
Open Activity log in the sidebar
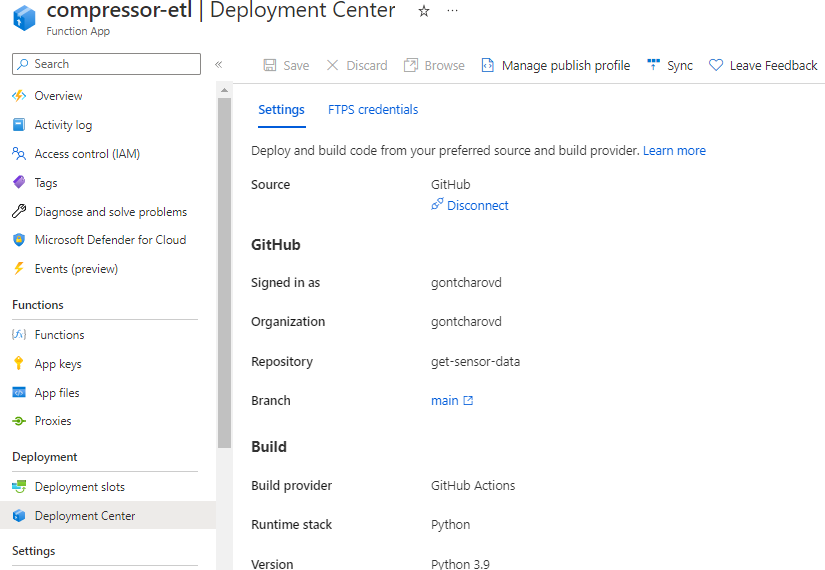(x=63, y=125)
